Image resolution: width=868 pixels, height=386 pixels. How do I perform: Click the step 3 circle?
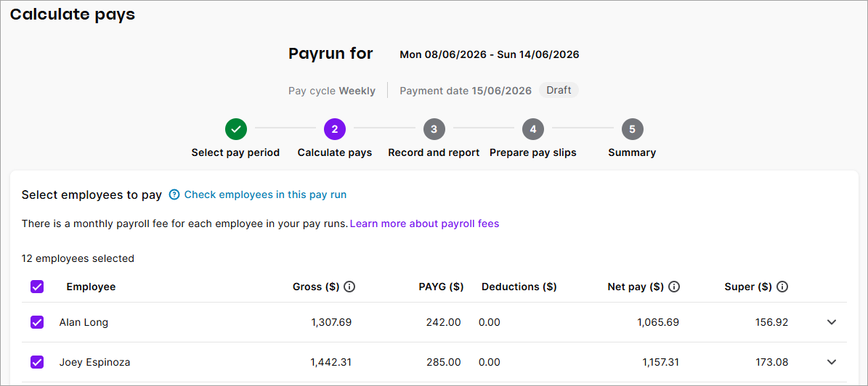pos(434,129)
